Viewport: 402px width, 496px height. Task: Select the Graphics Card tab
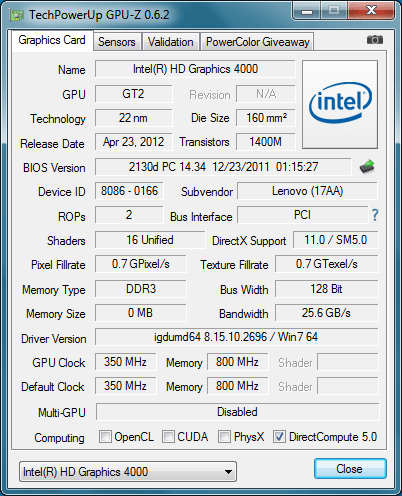52,40
